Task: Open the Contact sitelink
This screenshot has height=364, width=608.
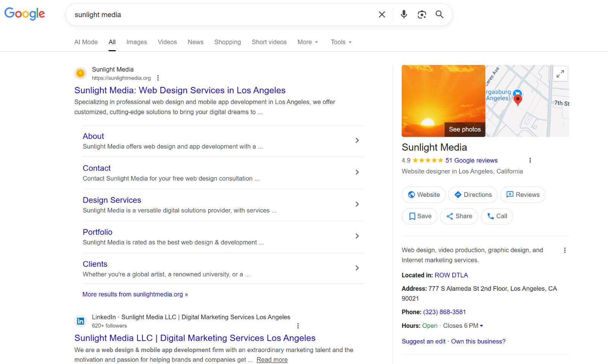Action: (x=97, y=168)
